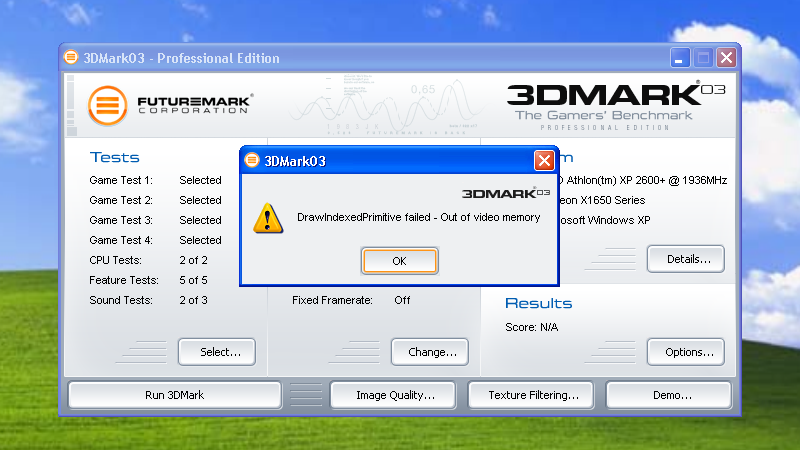Open test selection with Select... button
The width and height of the screenshot is (800, 450).
click(x=217, y=352)
